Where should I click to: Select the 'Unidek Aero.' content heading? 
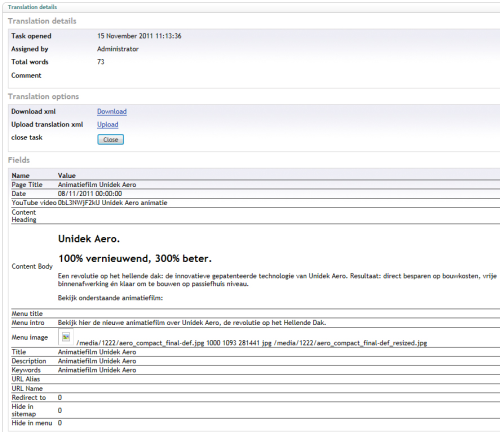coord(89,239)
